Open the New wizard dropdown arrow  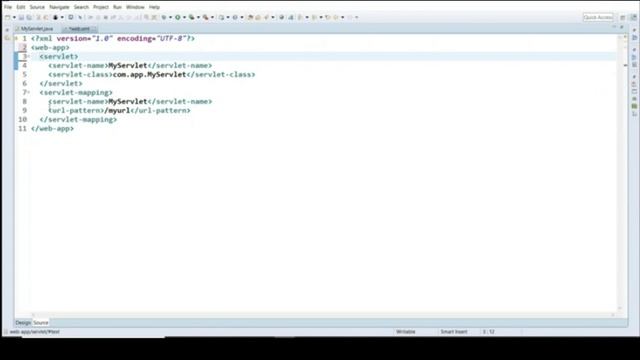[x=14, y=17]
